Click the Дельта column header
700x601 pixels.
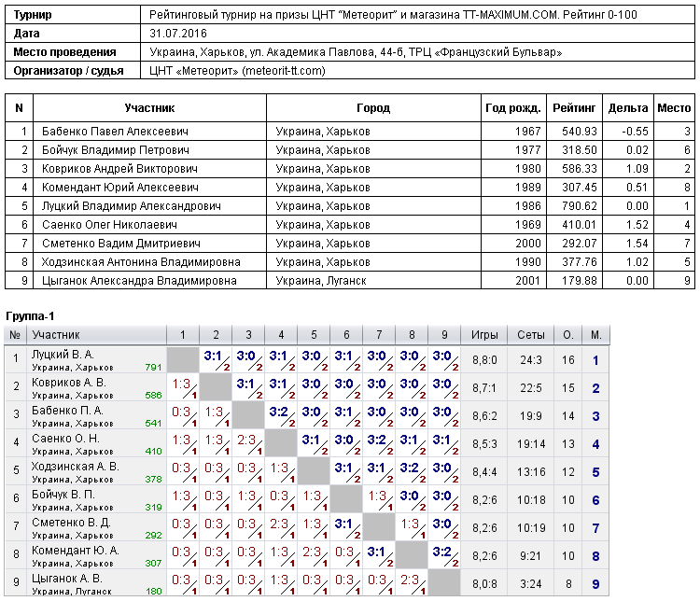(x=628, y=108)
